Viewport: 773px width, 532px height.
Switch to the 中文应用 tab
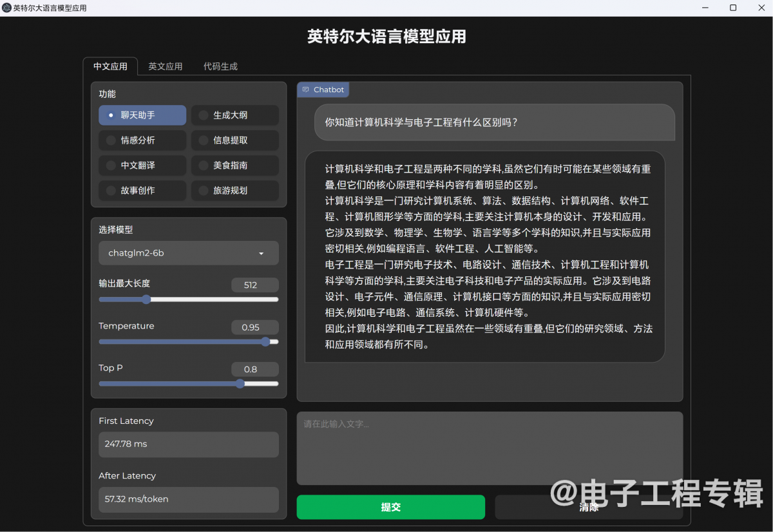[110, 66]
